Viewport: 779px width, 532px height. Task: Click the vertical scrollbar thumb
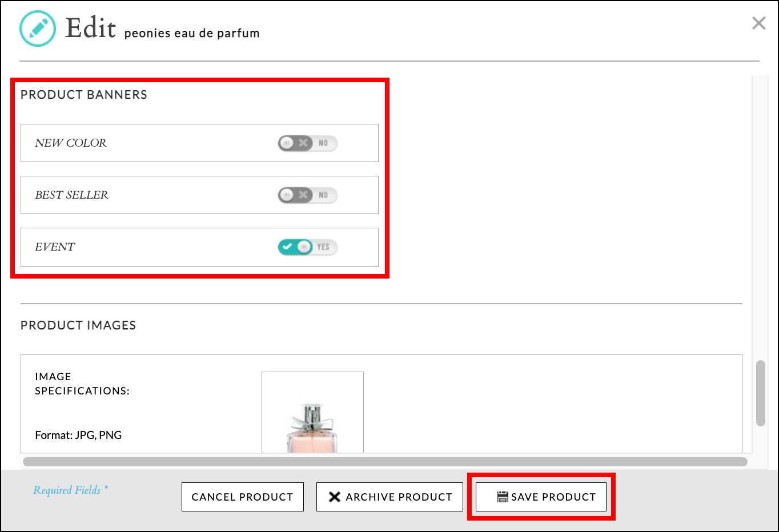[760, 393]
